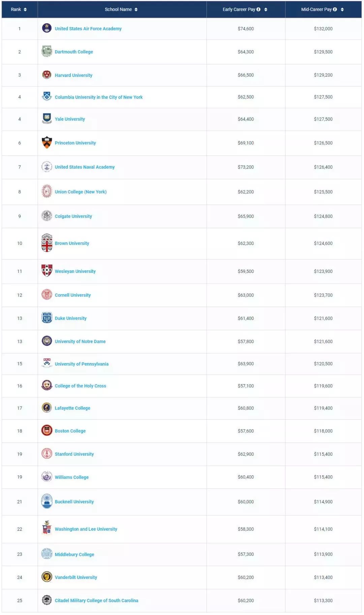Sort by Mid-Career Pay arrows
Viewport: 364px width, 615px height.
(342, 9)
